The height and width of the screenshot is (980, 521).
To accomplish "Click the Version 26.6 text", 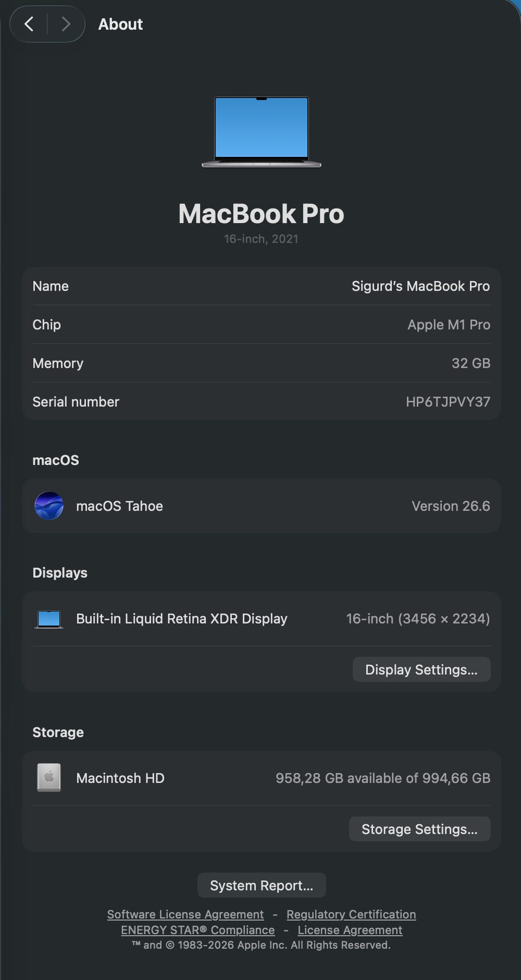I will [450, 506].
